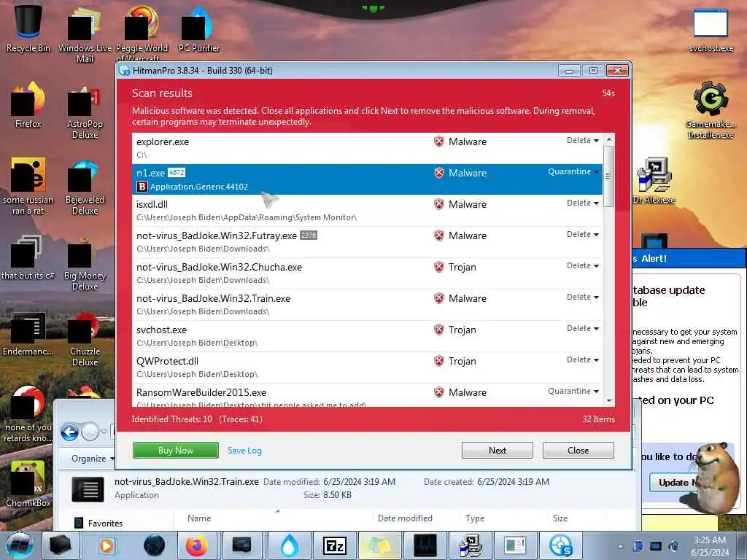Select the ChomikBox desktop icon
The height and width of the screenshot is (560, 747).
28,483
